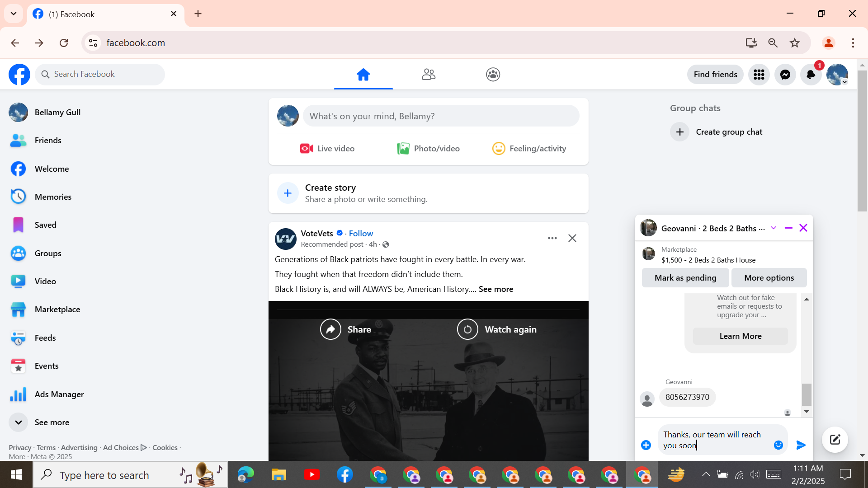
Task: Click Watch again on the video
Action: 497,329
